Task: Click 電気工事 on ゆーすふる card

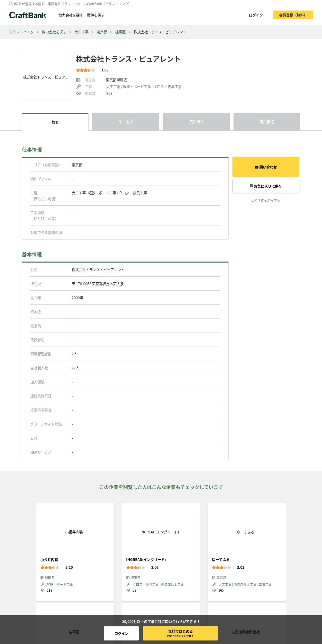Action: coord(265,585)
